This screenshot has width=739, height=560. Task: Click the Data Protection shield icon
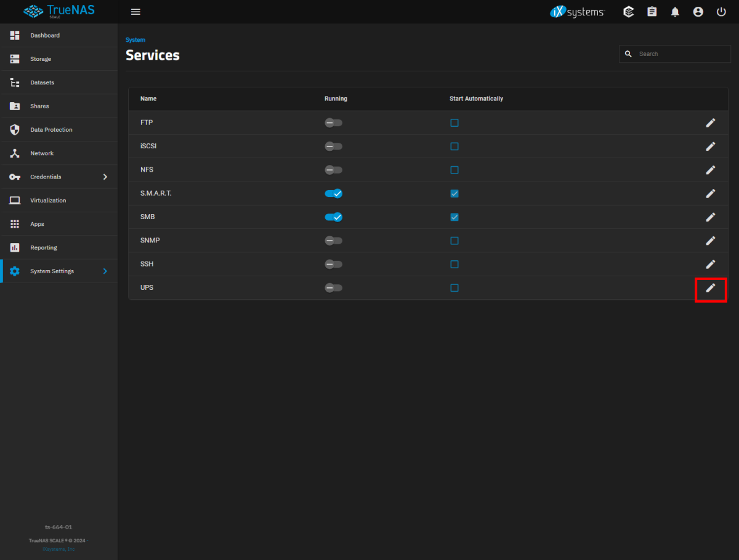click(x=15, y=130)
